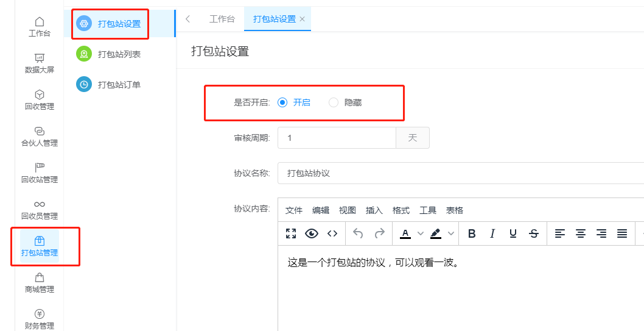Focus the 审核周期 days input
This screenshot has width=644, height=331.
click(x=337, y=138)
